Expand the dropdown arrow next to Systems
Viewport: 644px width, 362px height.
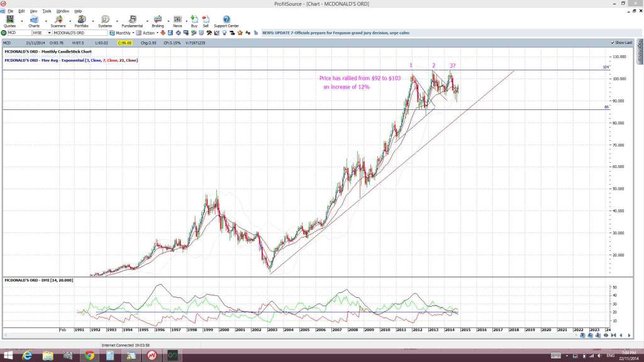(x=117, y=21)
